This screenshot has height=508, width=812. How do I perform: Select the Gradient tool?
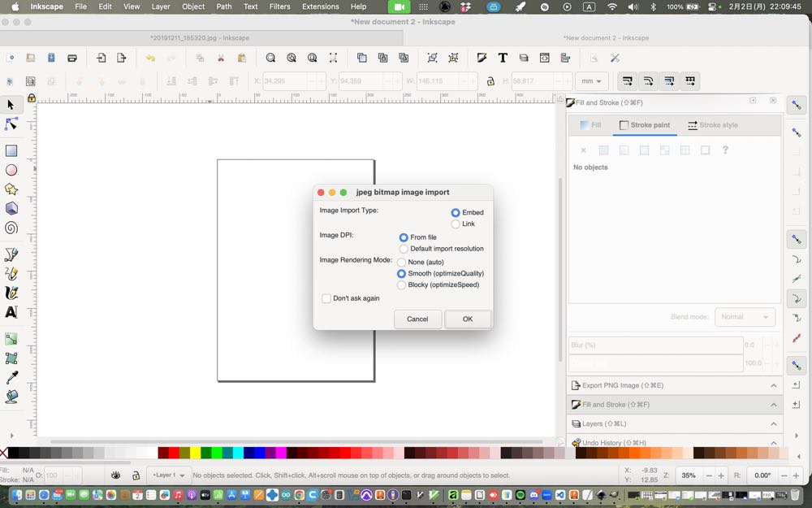tap(11, 339)
